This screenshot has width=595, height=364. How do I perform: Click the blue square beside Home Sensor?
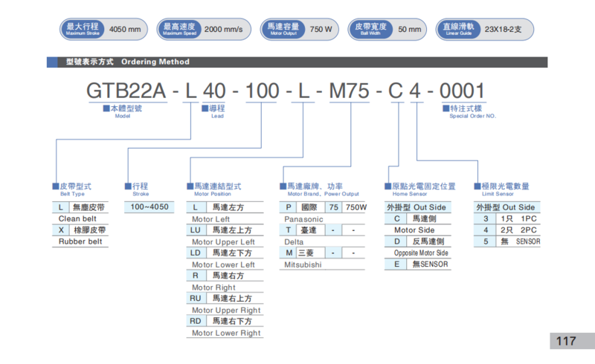pos(387,186)
